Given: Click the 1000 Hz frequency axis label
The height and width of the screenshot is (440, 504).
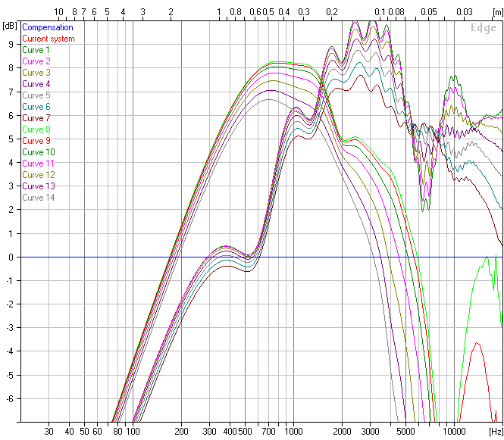Looking at the screenshot, I should coord(293,432).
